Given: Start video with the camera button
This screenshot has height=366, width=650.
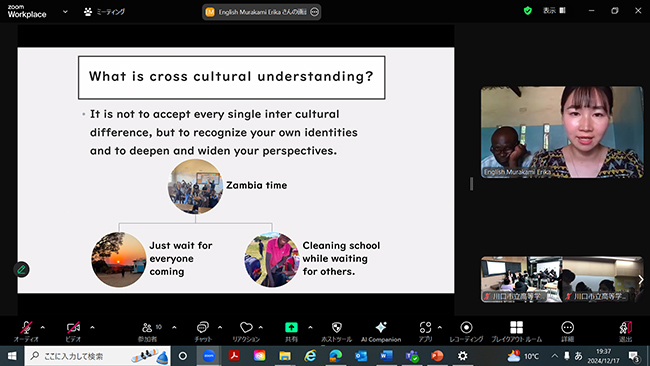Looking at the screenshot, I should coord(73,327).
